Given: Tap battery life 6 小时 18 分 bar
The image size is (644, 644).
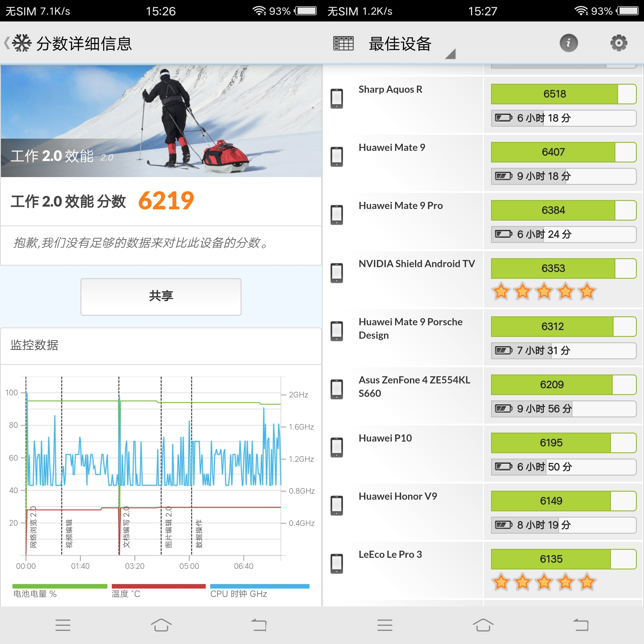Looking at the screenshot, I should coord(563,118).
